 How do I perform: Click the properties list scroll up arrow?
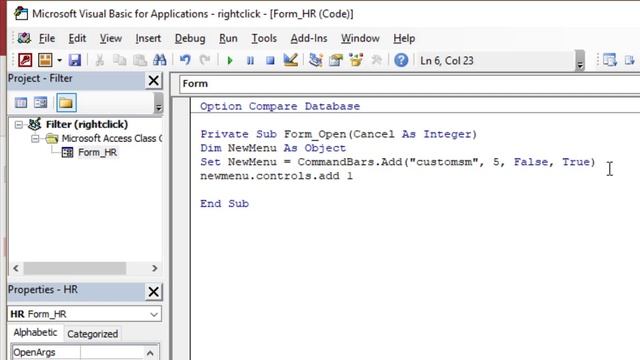pos(150,353)
